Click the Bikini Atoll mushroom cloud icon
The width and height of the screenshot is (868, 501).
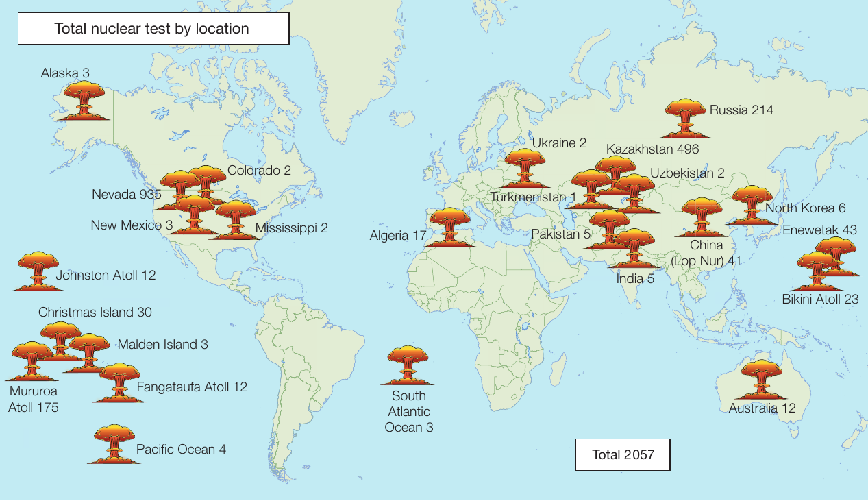click(x=817, y=271)
